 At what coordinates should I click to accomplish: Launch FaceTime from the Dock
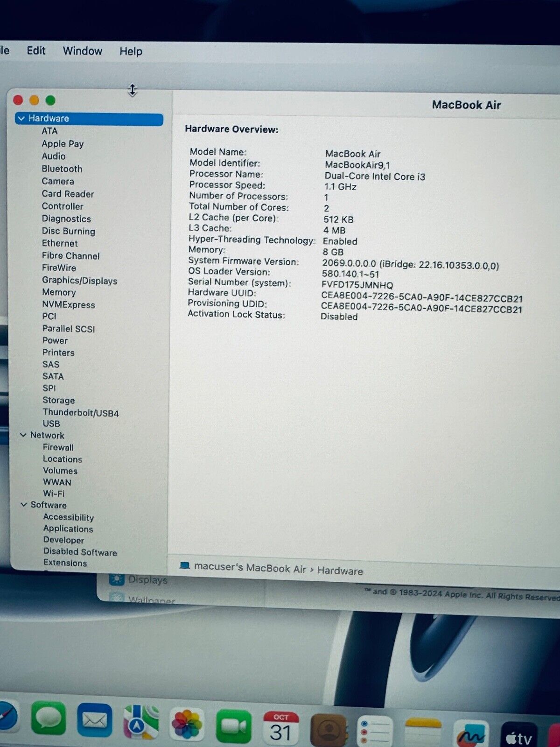point(234,726)
